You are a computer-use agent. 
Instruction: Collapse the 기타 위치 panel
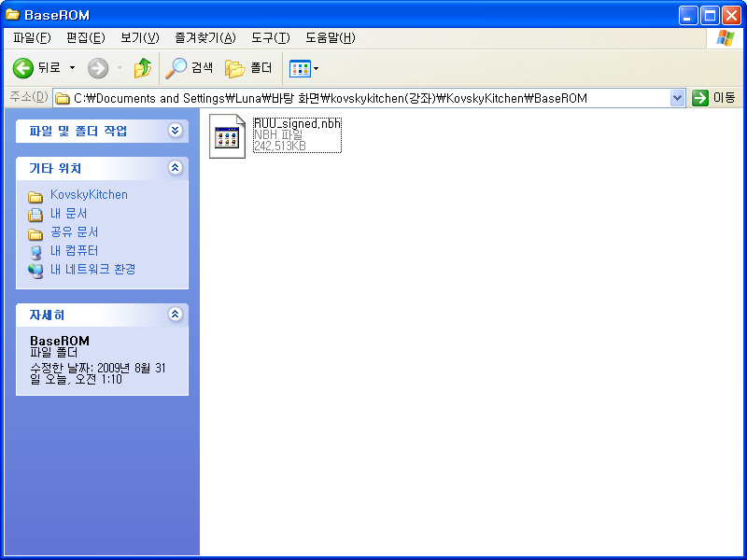pyautogui.click(x=176, y=168)
